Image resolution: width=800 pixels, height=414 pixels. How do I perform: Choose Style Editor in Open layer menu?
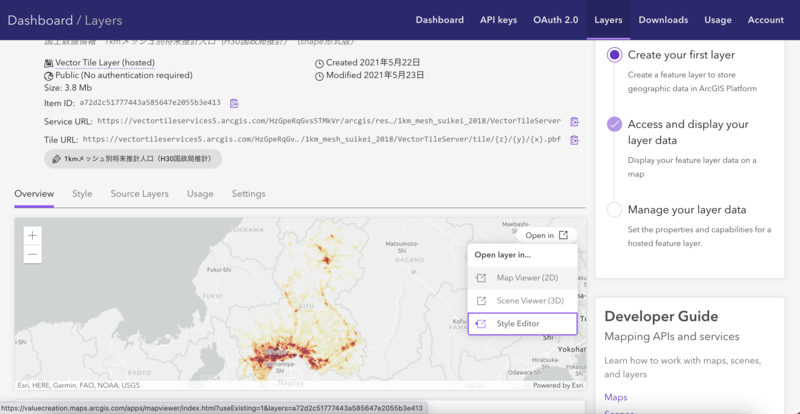click(522, 324)
